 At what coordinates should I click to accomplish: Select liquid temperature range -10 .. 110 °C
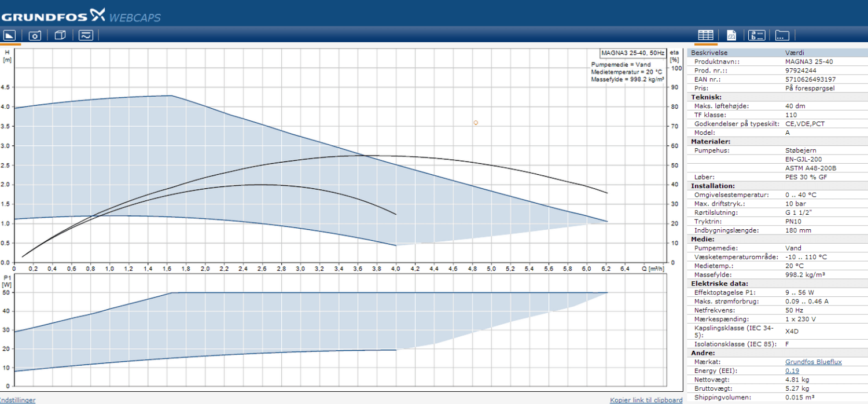[806, 257]
